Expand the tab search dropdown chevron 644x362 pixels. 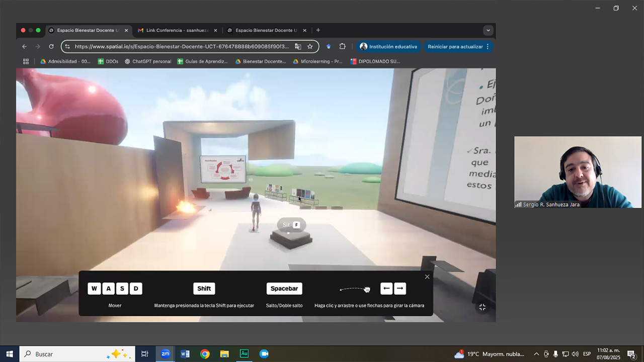[488, 31]
